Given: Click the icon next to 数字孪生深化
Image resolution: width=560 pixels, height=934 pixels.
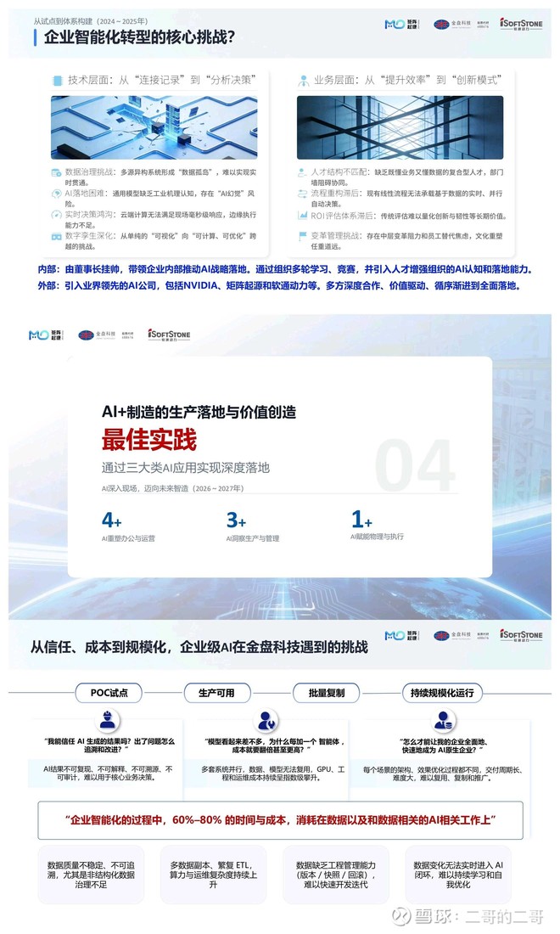Looking at the screenshot, I should click(56, 237).
